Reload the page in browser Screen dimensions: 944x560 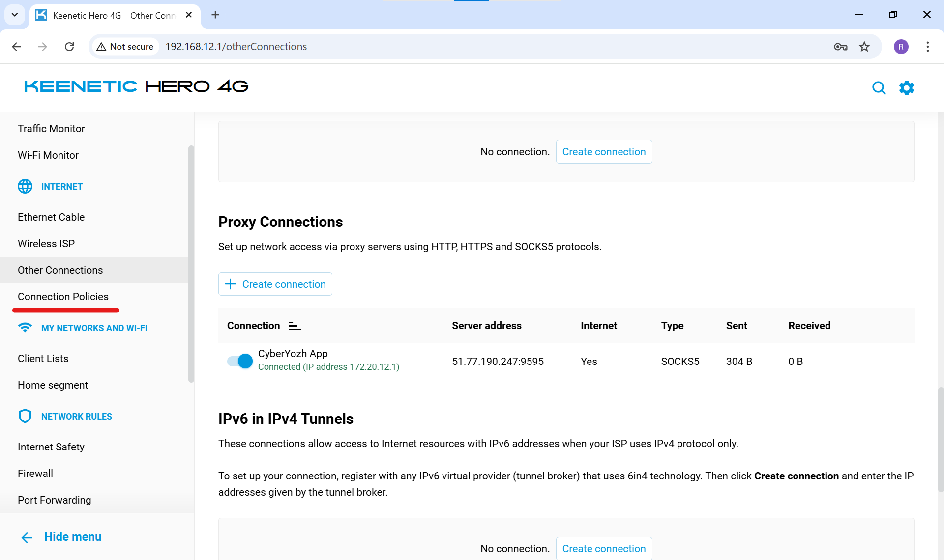coord(69,47)
